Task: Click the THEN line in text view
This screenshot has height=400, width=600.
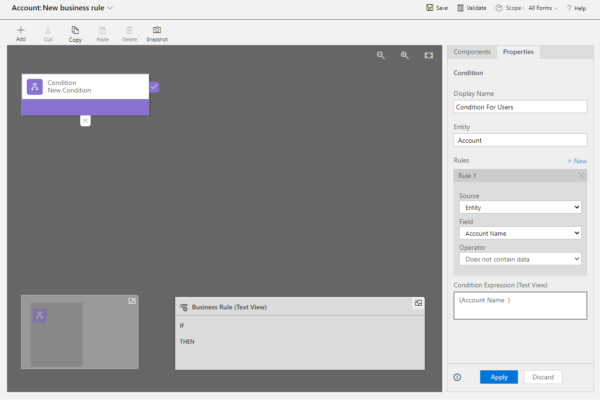Action: click(187, 341)
